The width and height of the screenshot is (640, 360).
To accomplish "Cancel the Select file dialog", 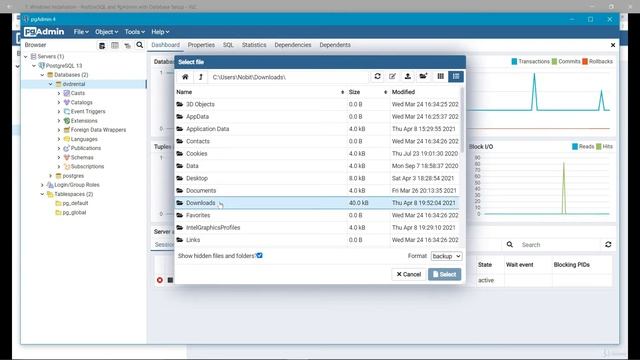I will click(x=409, y=274).
